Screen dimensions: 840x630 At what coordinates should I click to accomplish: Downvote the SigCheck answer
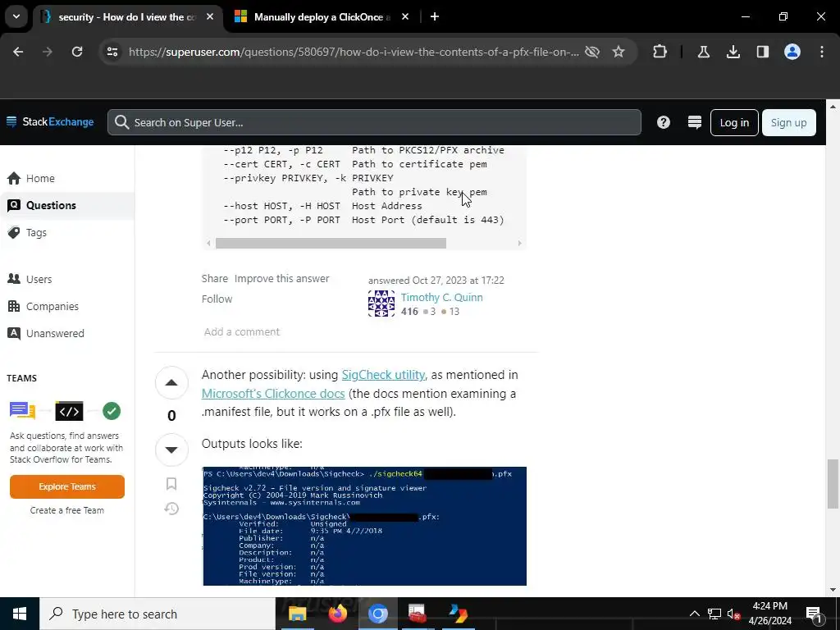coord(171,450)
